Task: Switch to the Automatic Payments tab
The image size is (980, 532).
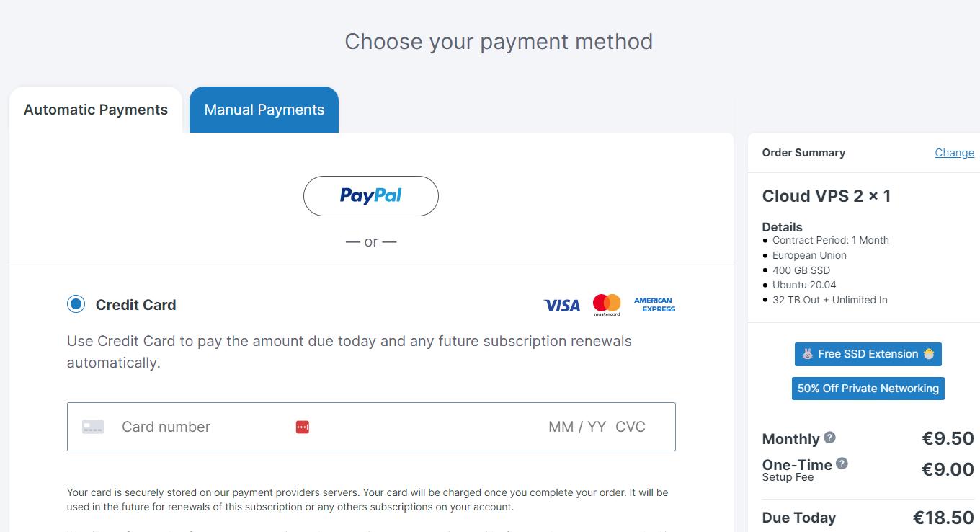Action: coord(95,110)
